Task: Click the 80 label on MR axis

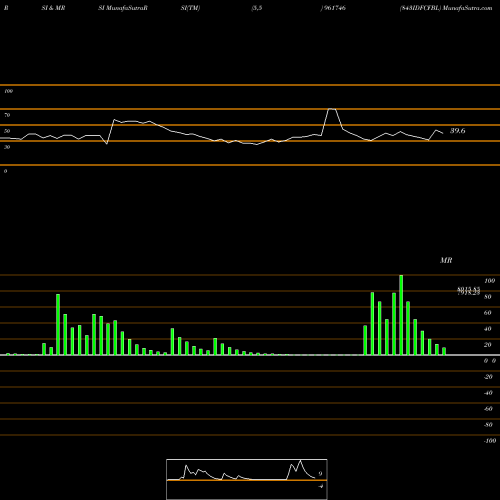Action: tap(488, 297)
